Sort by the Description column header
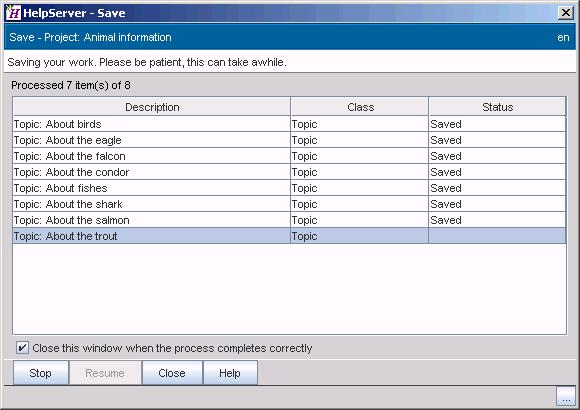This screenshot has width=580, height=410. pyautogui.click(x=152, y=107)
